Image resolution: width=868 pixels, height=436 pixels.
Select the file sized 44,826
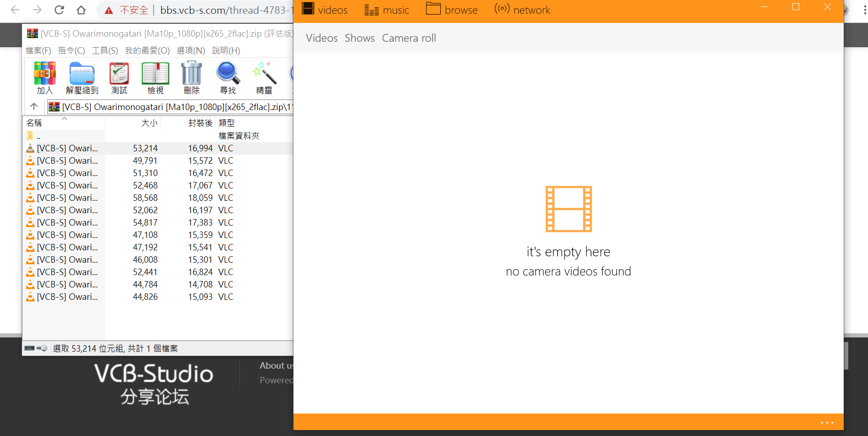click(158, 297)
